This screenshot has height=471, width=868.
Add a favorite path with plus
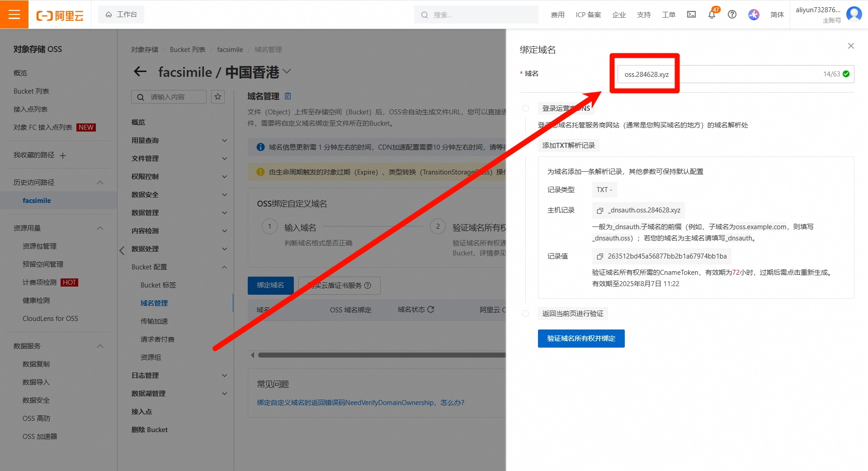[63, 155]
